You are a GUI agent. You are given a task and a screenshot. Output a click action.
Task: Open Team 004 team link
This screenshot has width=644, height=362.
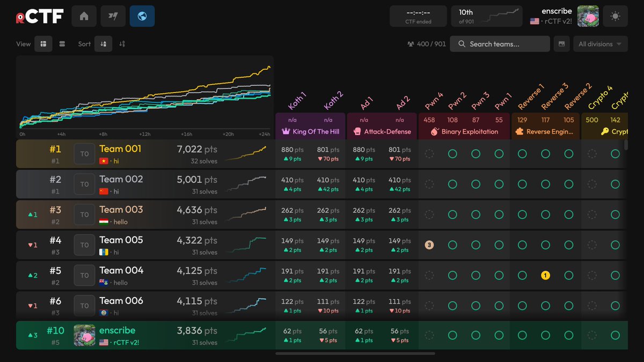[x=121, y=270]
